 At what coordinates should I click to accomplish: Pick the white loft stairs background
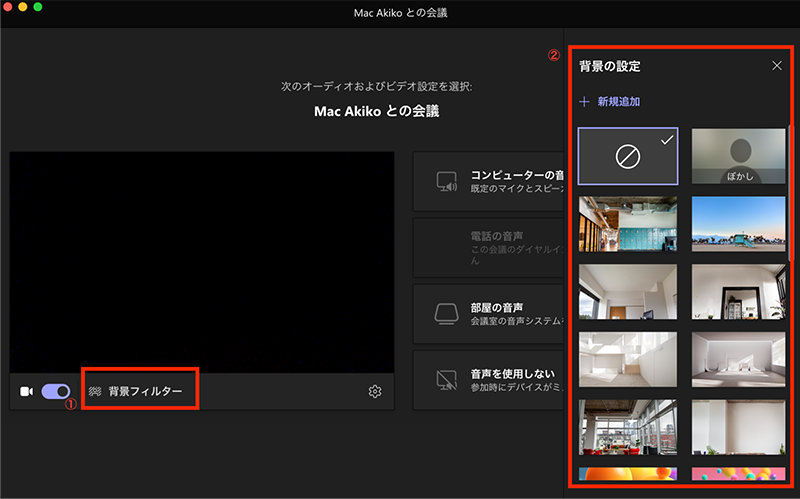(628, 360)
